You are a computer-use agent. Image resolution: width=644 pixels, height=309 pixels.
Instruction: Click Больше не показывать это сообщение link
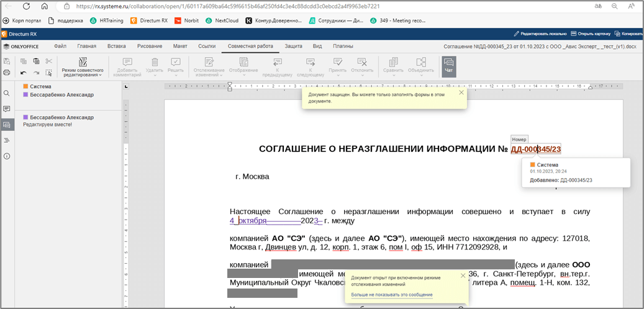click(392, 295)
